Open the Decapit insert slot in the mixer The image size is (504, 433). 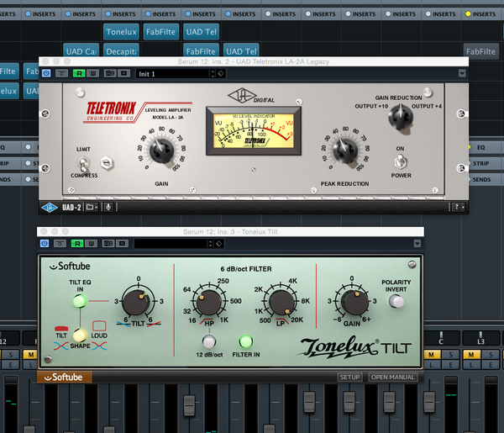pos(121,50)
